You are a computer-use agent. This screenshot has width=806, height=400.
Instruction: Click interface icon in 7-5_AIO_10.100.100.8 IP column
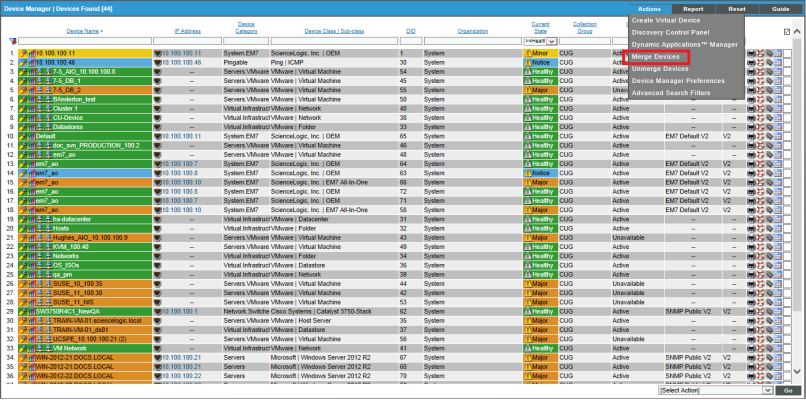(x=158, y=72)
